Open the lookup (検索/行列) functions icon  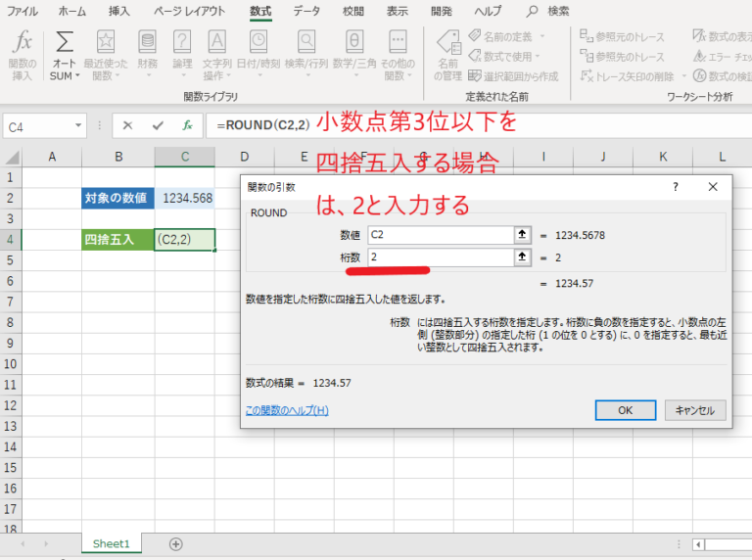tap(305, 42)
